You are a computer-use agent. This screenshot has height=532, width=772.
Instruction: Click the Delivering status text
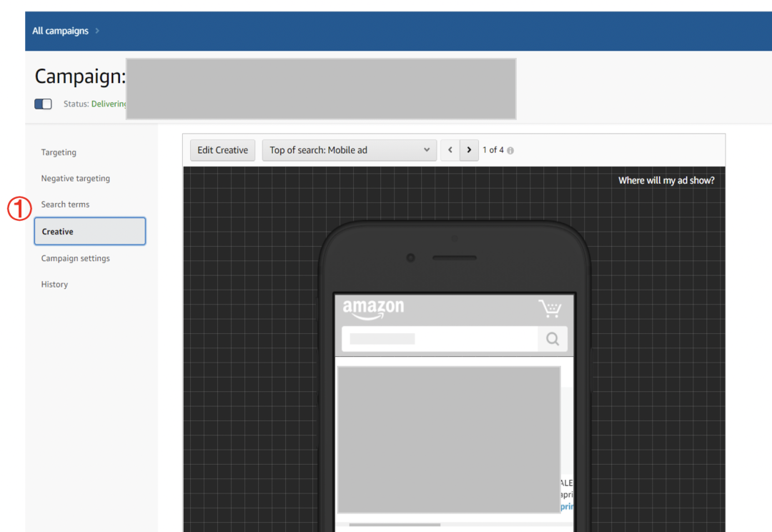point(109,104)
